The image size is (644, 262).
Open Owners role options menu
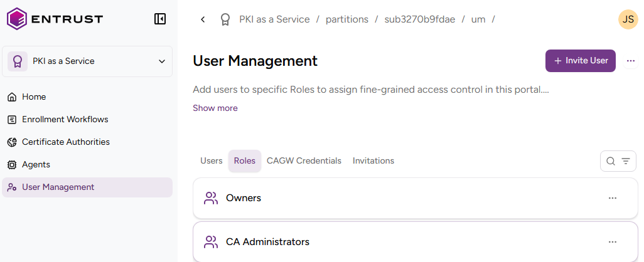coord(613,198)
